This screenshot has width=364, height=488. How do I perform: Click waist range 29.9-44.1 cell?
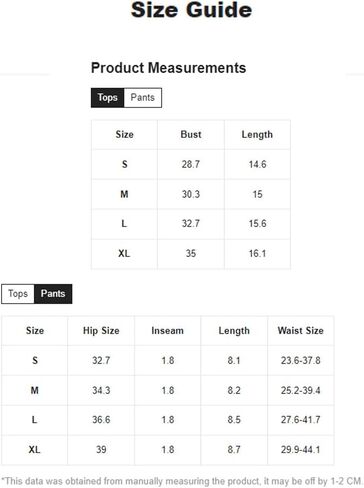300,449
